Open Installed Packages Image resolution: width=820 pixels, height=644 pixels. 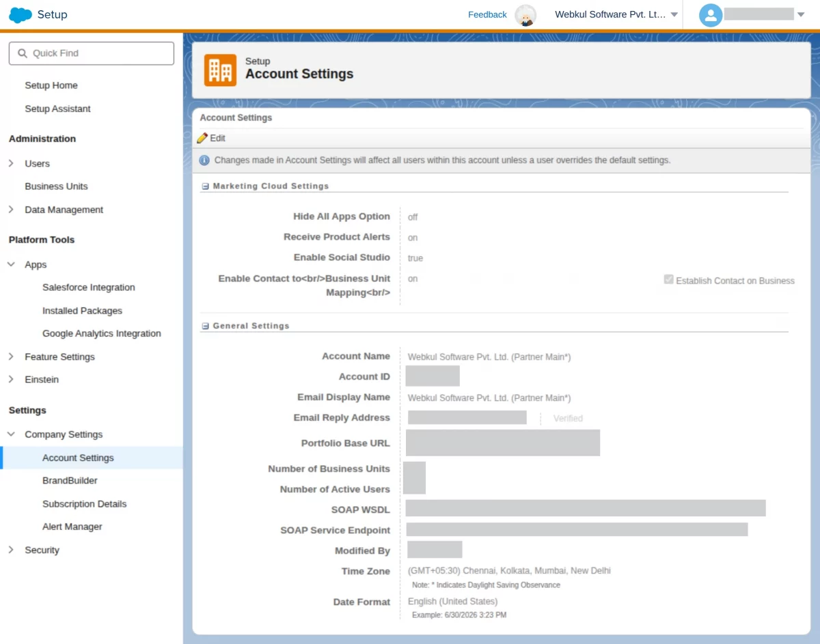coord(82,311)
